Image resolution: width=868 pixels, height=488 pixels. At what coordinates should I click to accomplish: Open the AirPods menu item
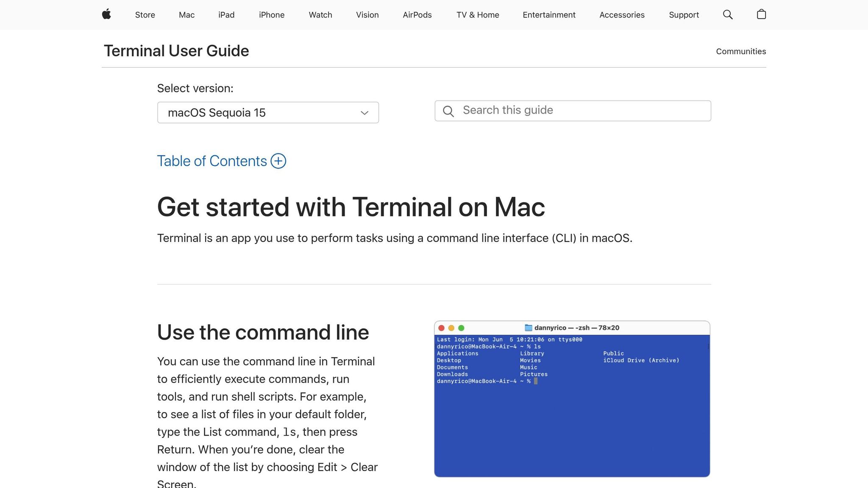point(417,15)
